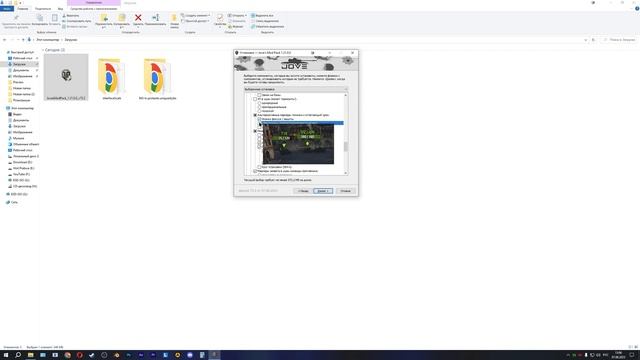The width and height of the screenshot is (640, 360).
Task: Click Скопировать путь in the ribbon
Action: click(x=77, y=21)
